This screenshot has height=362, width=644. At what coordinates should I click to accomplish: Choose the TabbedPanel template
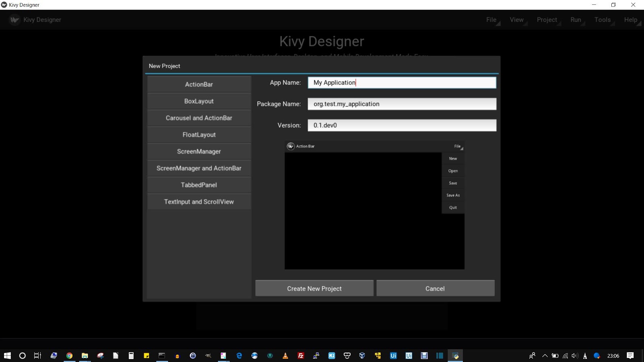click(x=199, y=185)
